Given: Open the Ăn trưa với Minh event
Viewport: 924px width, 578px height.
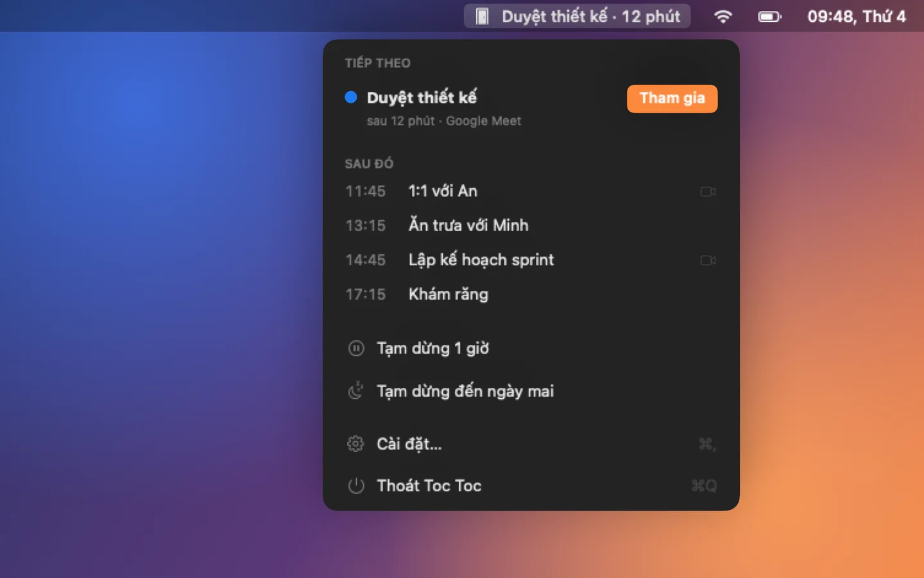Looking at the screenshot, I should pyautogui.click(x=531, y=225).
